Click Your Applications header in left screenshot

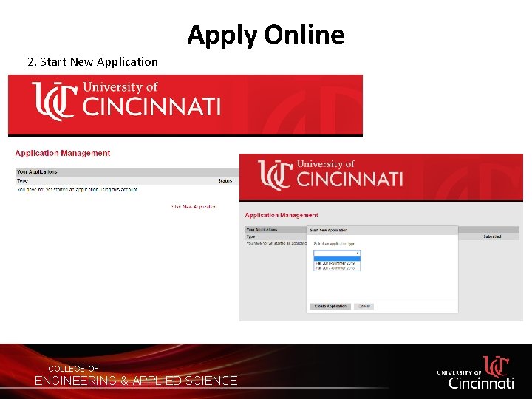pyautogui.click(x=37, y=171)
